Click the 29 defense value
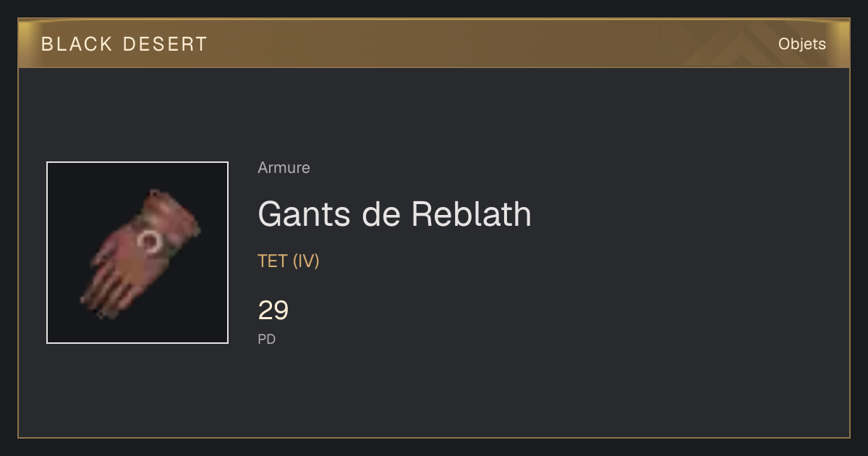Screen dimensions: 868x456 point(273,311)
